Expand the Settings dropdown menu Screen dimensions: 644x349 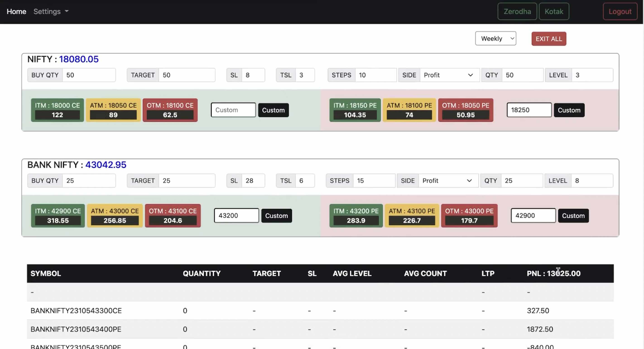pyautogui.click(x=51, y=12)
